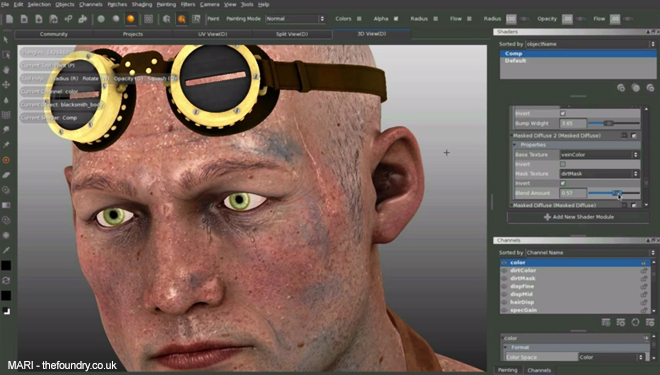This screenshot has width=660, height=375.
Task: Click the new project page icon
Action: [x=10, y=19]
